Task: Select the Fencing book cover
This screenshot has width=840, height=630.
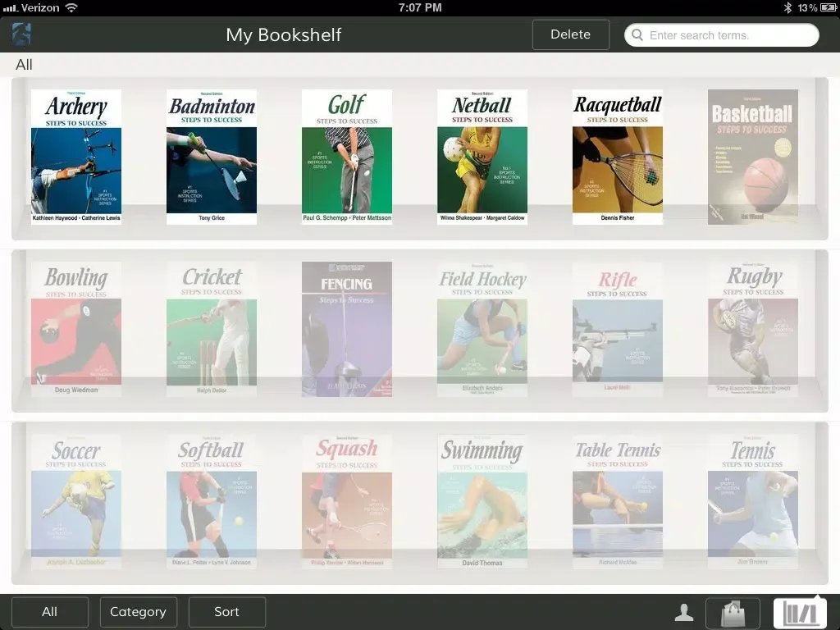Action: (x=347, y=329)
